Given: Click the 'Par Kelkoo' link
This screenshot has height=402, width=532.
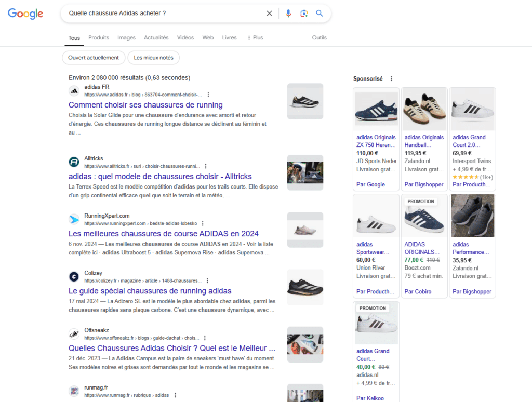Looking at the screenshot, I should pyautogui.click(x=370, y=398).
